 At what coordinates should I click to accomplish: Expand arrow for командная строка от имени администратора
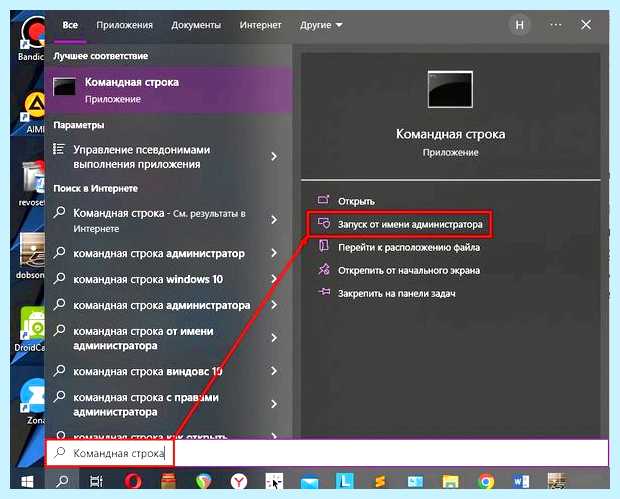pos(274,338)
